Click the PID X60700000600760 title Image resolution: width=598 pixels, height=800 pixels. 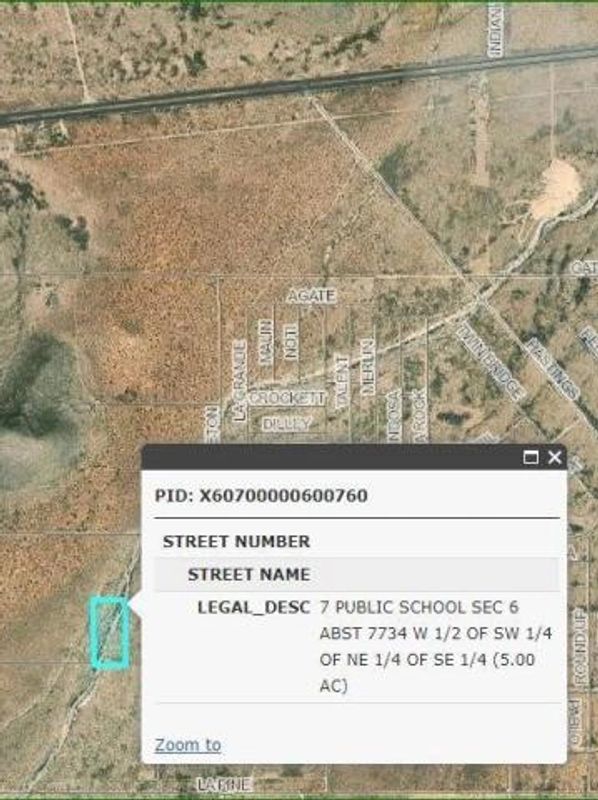click(x=261, y=495)
